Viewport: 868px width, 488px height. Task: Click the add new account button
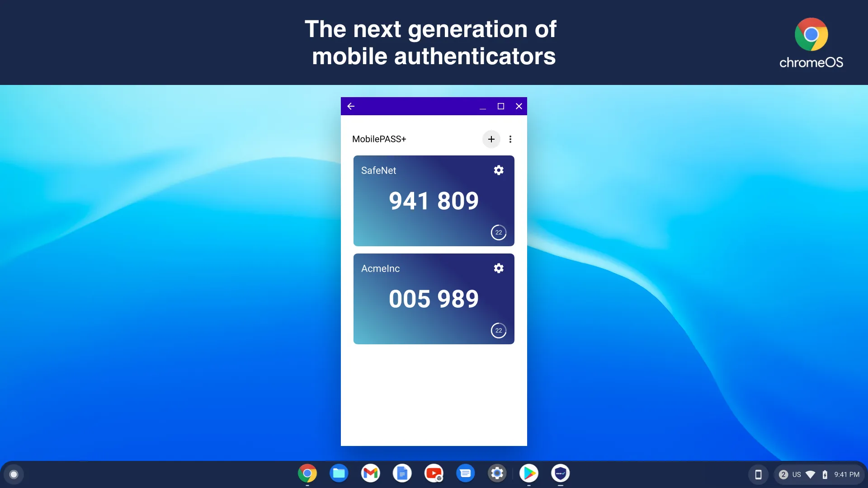coord(491,138)
